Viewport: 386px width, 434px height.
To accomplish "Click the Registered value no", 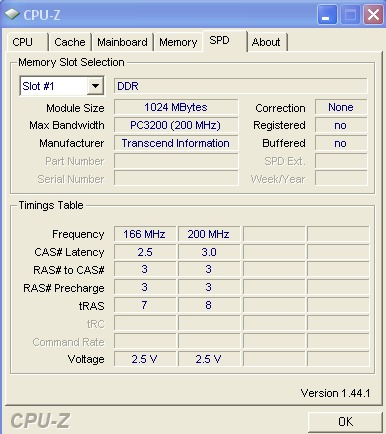I will pyautogui.click(x=341, y=125).
